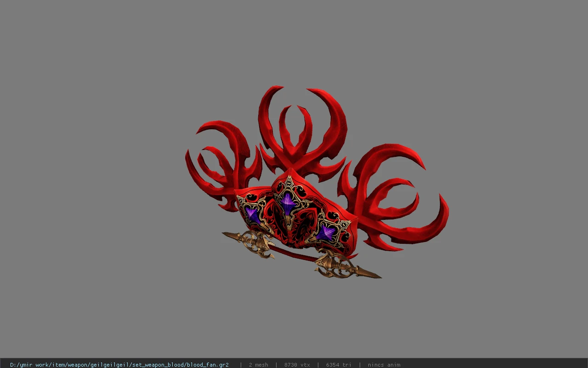The height and width of the screenshot is (368, 588).
Task: Click the 'nincs anim' status entry
Action: click(384, 365)
